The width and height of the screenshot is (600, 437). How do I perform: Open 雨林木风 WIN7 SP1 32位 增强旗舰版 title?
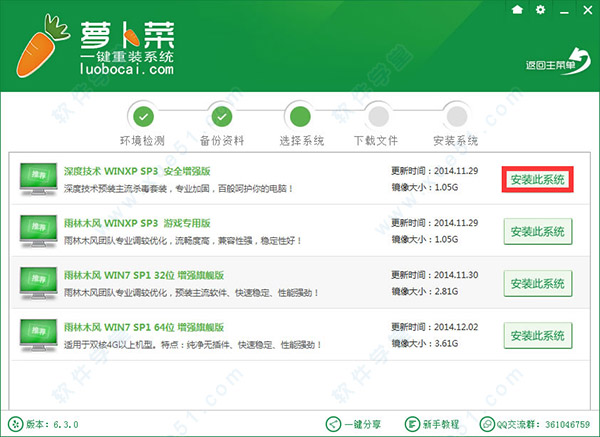tap(144, 275)
